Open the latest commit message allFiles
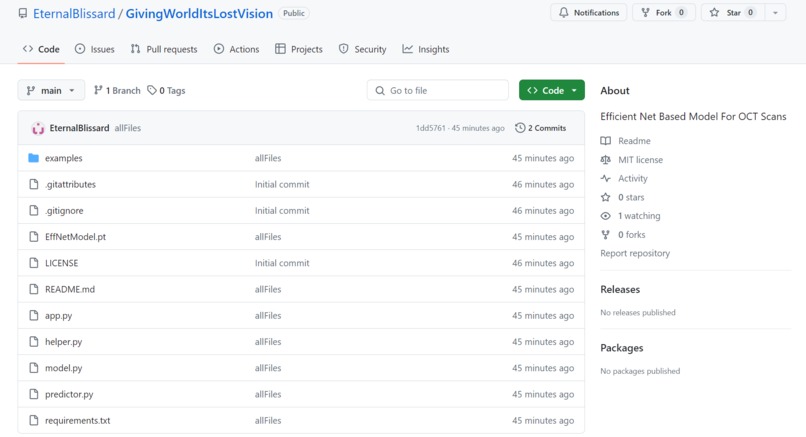Viewport: 806px width, 437px height. (127, 128)
